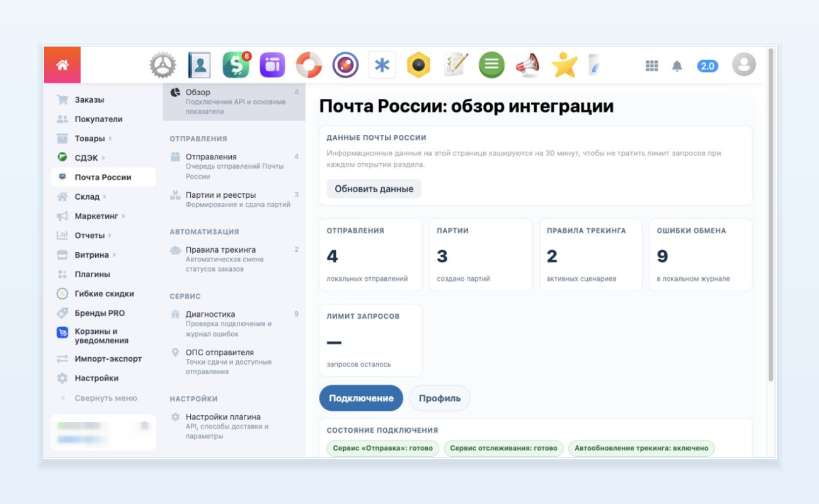The image size is (819, 504).
Task: Expand the Витрина submenu arrow
Action: pyautogui.click(x=114, y=255)
